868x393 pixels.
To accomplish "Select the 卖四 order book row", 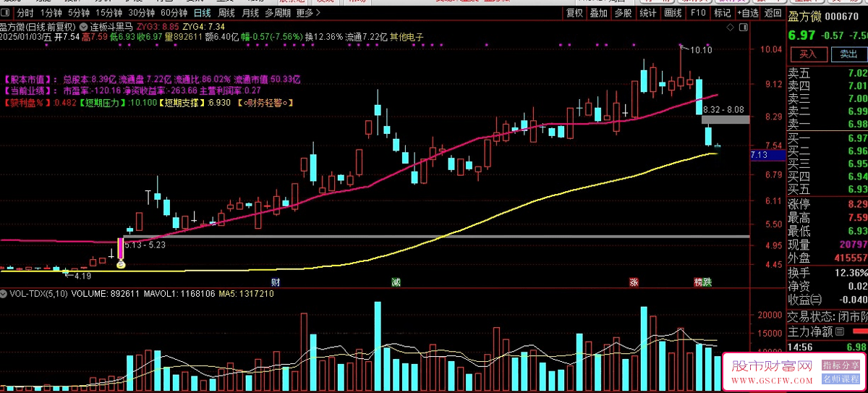I will 827,86.
